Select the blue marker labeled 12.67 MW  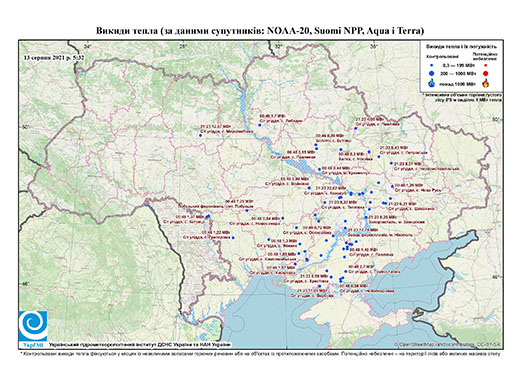click(200, 135)
